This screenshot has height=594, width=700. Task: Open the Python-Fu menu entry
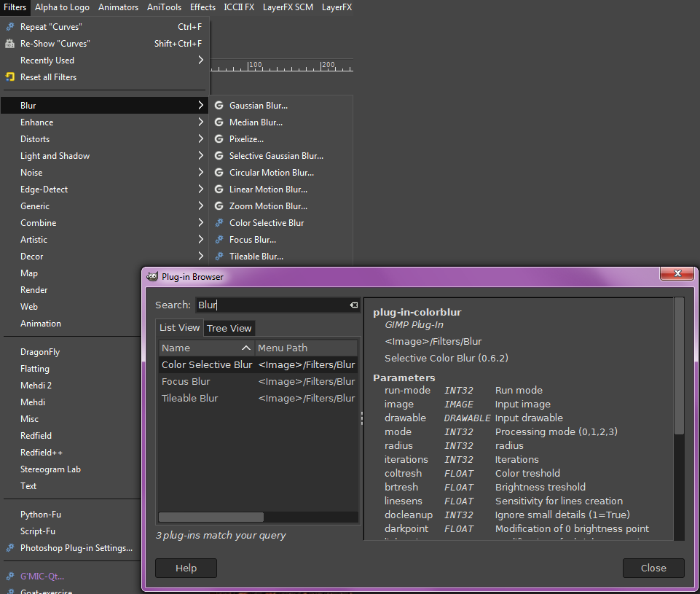(41, 515)
